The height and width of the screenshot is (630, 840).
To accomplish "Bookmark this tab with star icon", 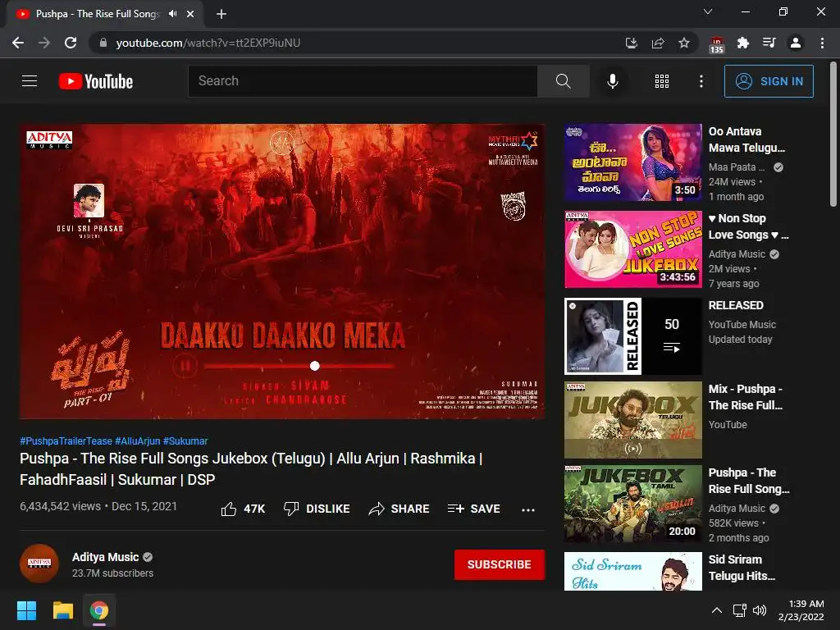I will click(x=684, y=43).
